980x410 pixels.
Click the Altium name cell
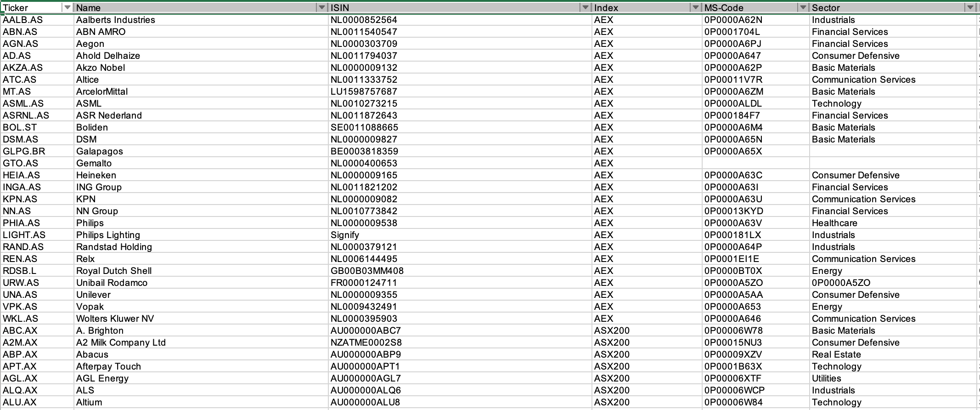(201, 402)
